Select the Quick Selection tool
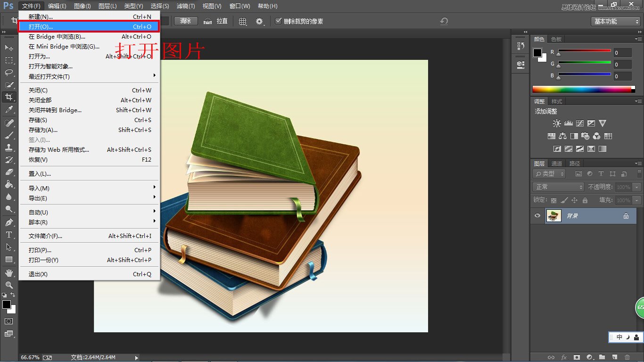The height and width of the screenshot is (362, 644). [x=9, y=85]
